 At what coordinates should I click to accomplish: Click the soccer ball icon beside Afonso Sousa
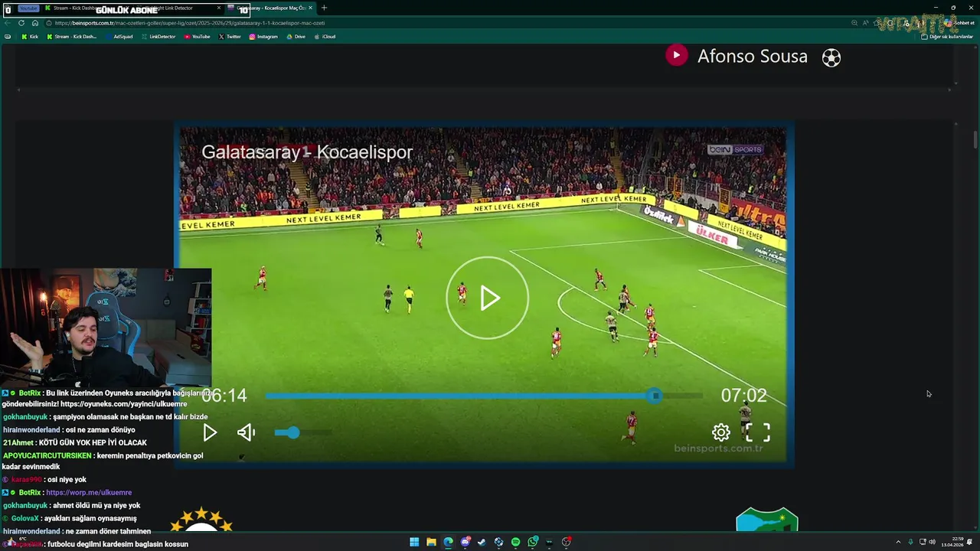tap(831, 57)
